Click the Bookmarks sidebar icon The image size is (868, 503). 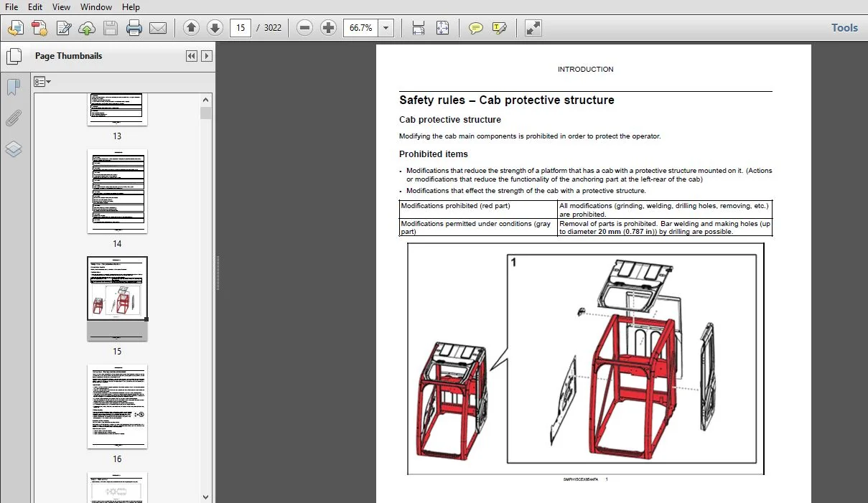coord(14,88)
